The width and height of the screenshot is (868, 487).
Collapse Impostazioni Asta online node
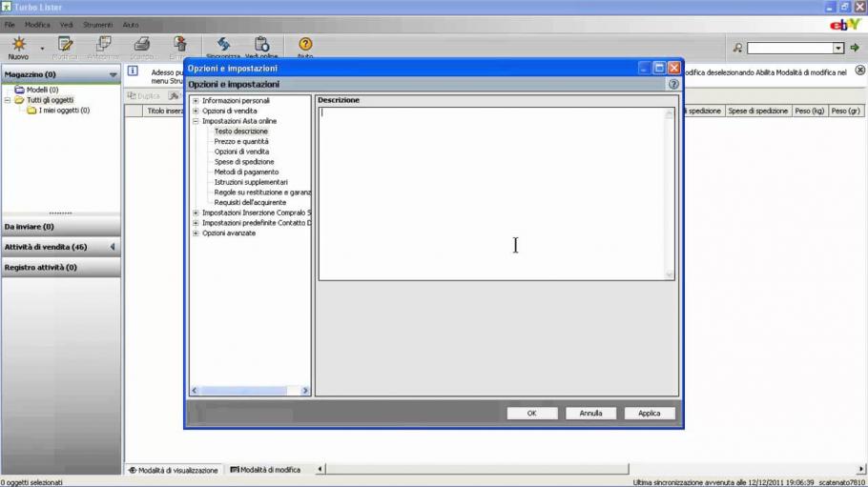(x=196, y=121)
